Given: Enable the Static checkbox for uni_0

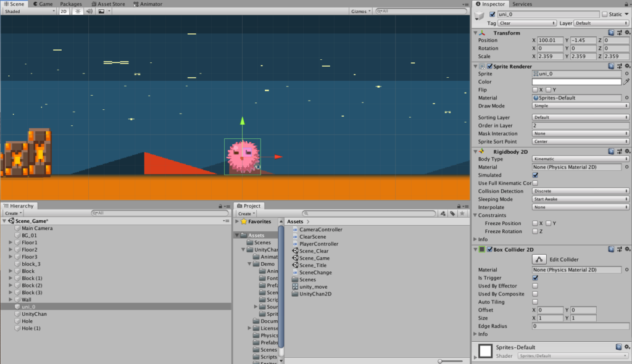Looking at the screenshot, I should tap(605, 14).
